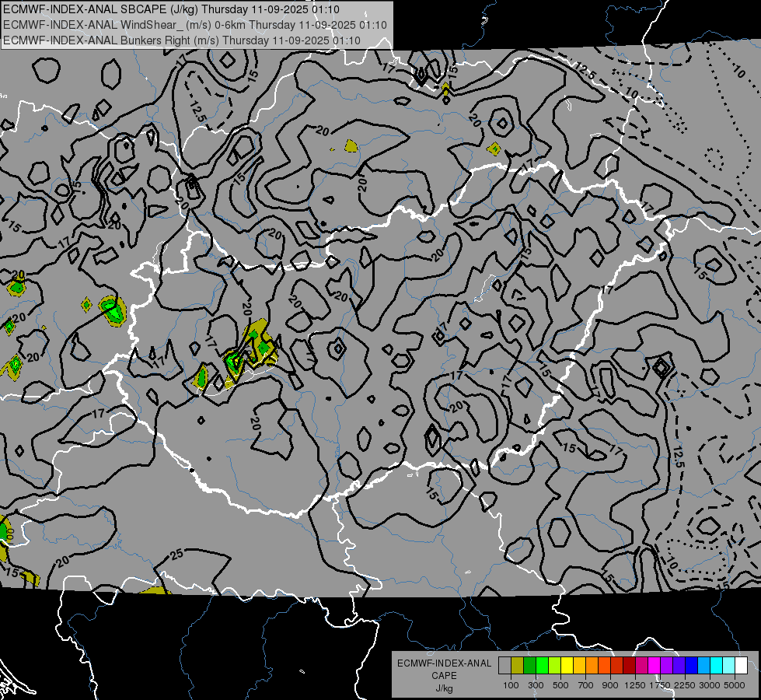The height and width of the screenshot is (700, 761).
Task: Click the J/kg unit label in legend
Action: click(444, 688)
